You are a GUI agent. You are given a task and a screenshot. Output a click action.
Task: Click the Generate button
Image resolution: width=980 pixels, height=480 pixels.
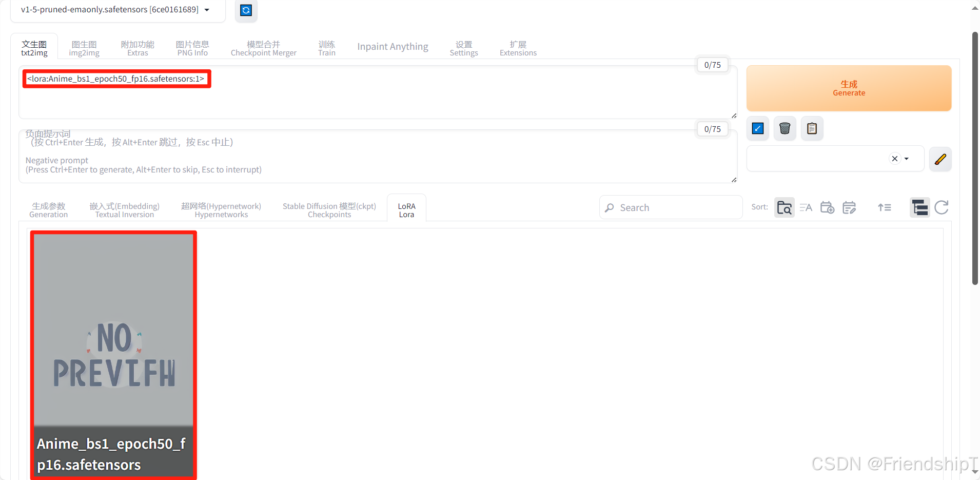(x=848, y=88)
